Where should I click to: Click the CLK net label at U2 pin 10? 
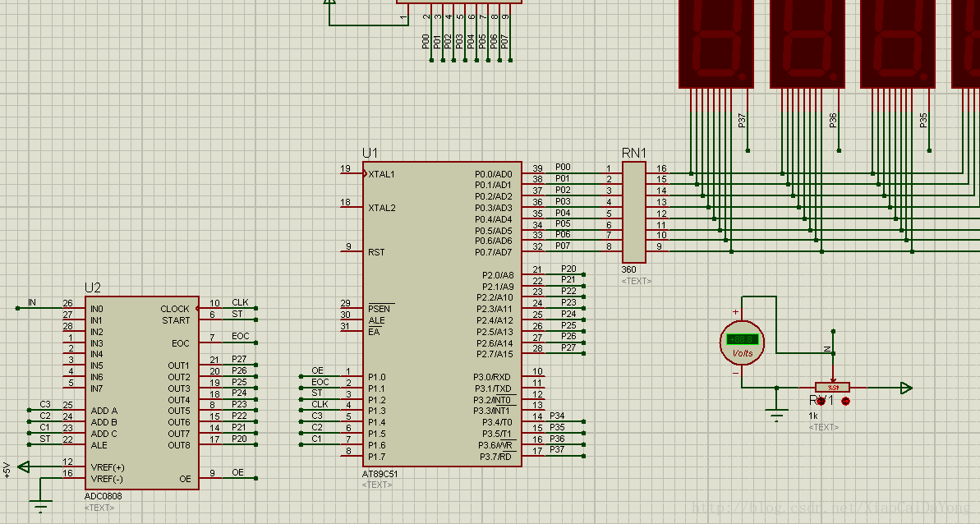[240, 302]
